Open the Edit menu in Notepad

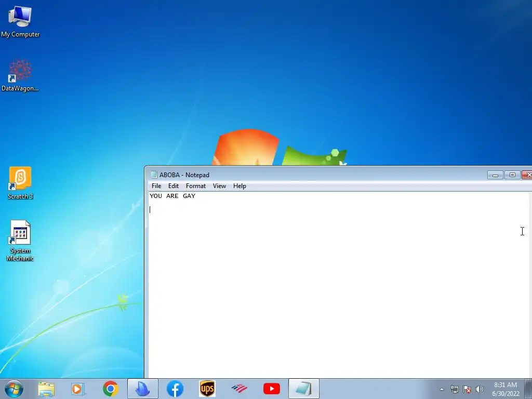point(174,186)
